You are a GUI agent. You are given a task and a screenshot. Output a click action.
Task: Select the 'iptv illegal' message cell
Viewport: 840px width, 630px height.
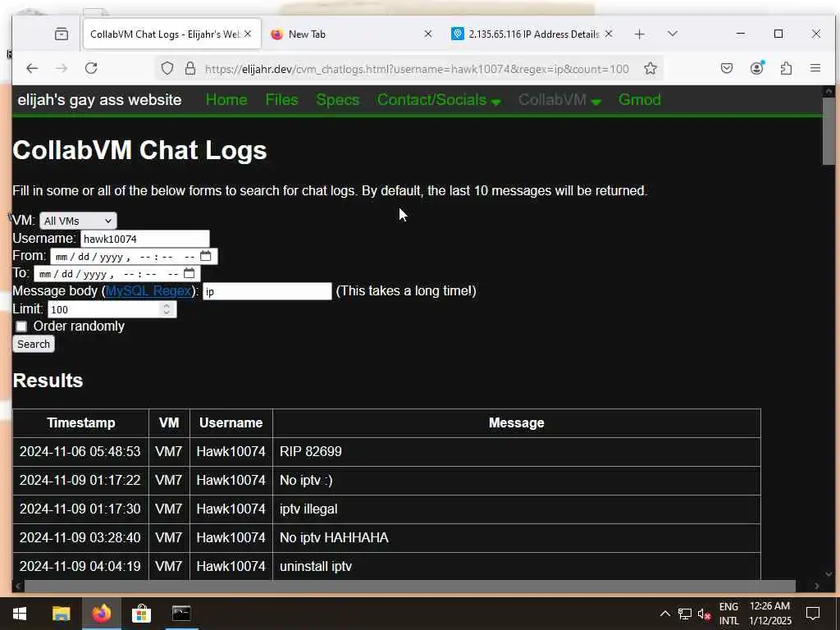(517, 509)
